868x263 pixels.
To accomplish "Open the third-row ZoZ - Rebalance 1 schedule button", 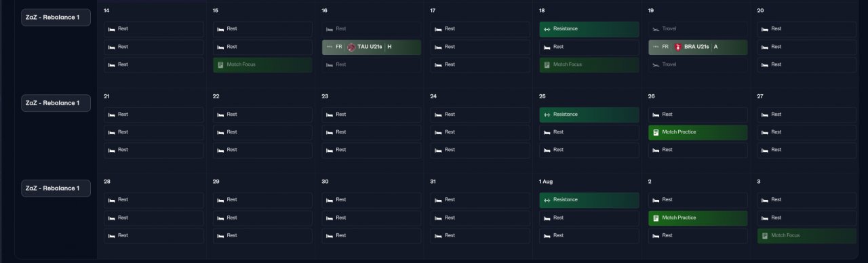I will (56, 188).
